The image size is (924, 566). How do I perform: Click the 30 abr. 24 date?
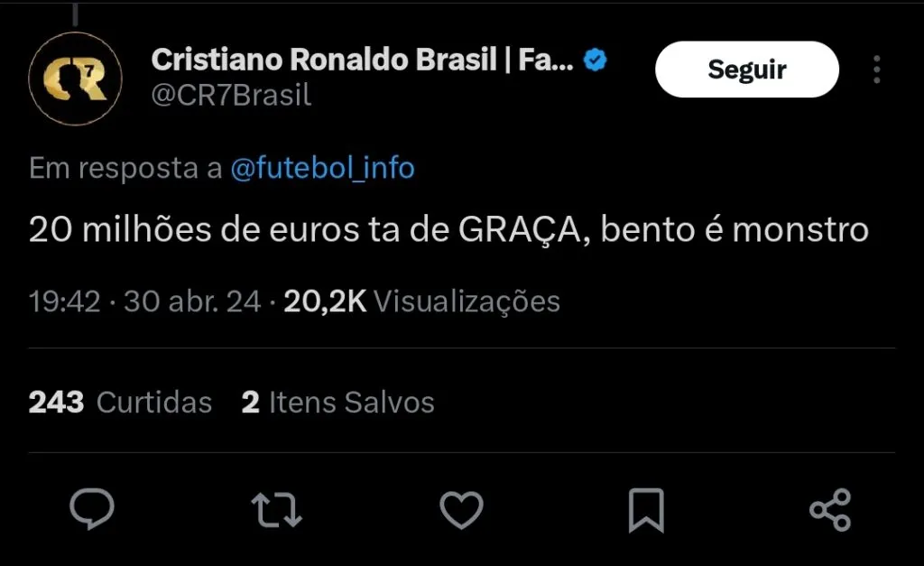pyautogui.click(x=192, y=302)
